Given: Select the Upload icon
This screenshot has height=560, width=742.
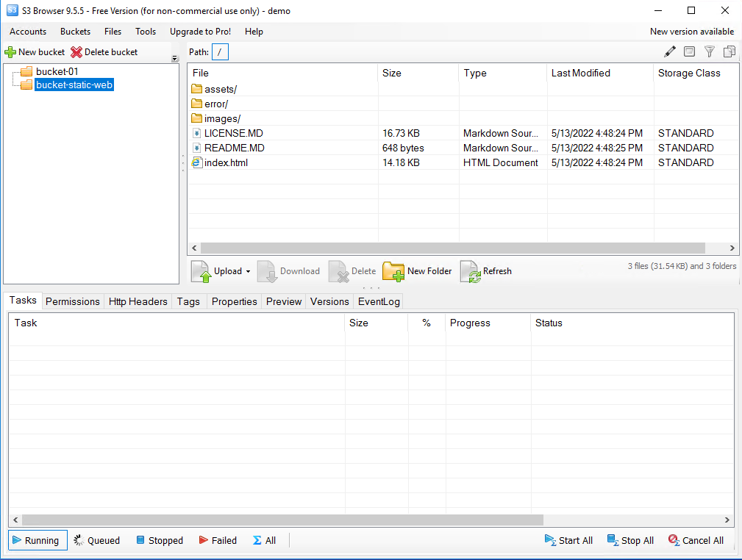Looking at the screenshot, I should (200, 270).
